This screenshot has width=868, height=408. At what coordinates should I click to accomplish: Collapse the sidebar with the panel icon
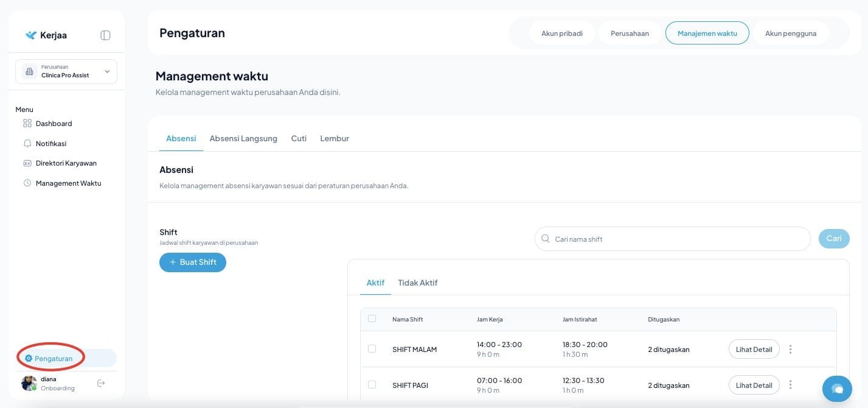pos(105,35)
